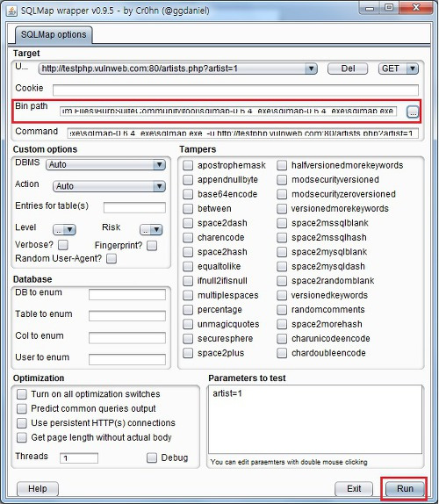Focus the Cookie input field

pos(235,90)
